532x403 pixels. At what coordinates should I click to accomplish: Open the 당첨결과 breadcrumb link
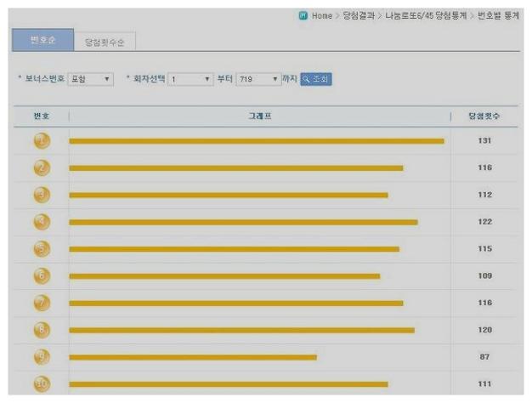coord(359,15)
